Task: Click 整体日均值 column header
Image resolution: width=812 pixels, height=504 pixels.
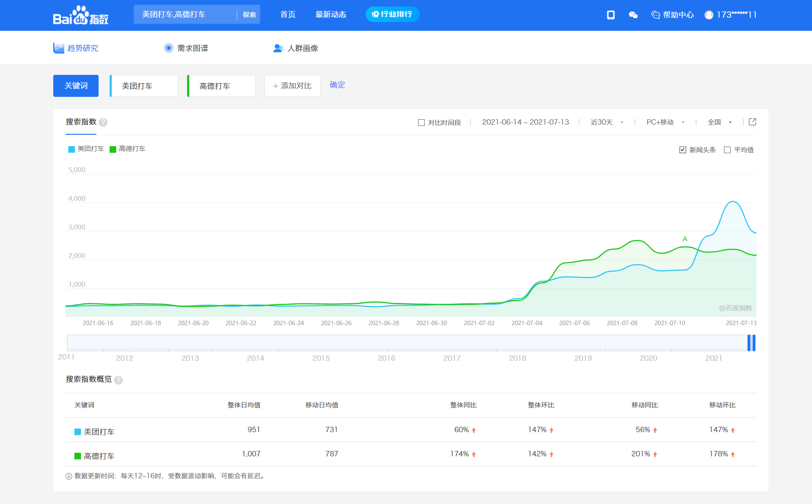Action: pyautogui.click(x=244, y=405)
